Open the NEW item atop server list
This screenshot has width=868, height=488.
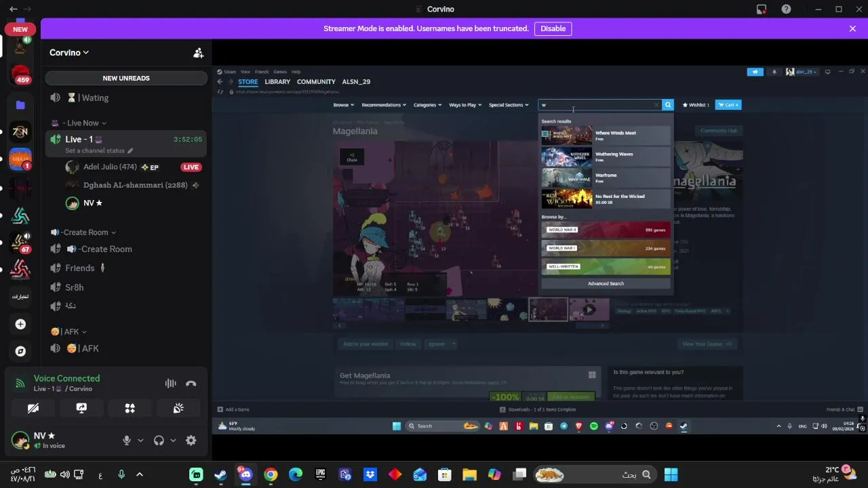[20, 29]
